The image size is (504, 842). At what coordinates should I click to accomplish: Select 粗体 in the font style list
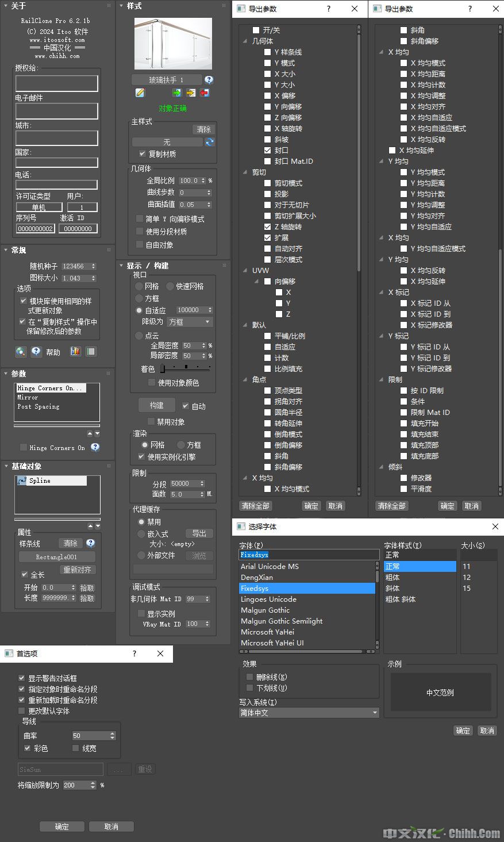click(x=393, y=577)
